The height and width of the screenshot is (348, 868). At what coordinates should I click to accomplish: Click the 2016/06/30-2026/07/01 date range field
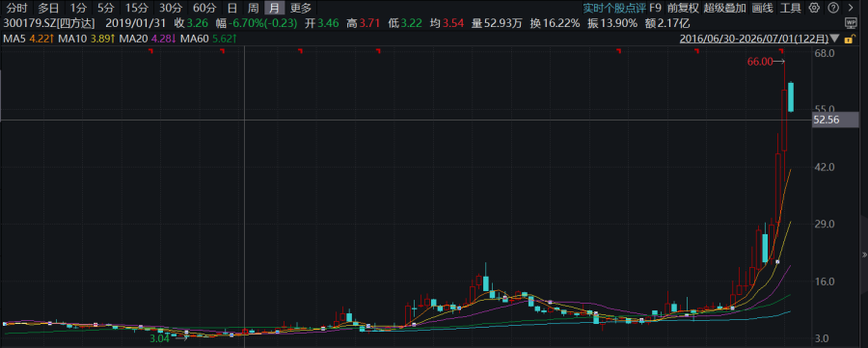(754, 40)
